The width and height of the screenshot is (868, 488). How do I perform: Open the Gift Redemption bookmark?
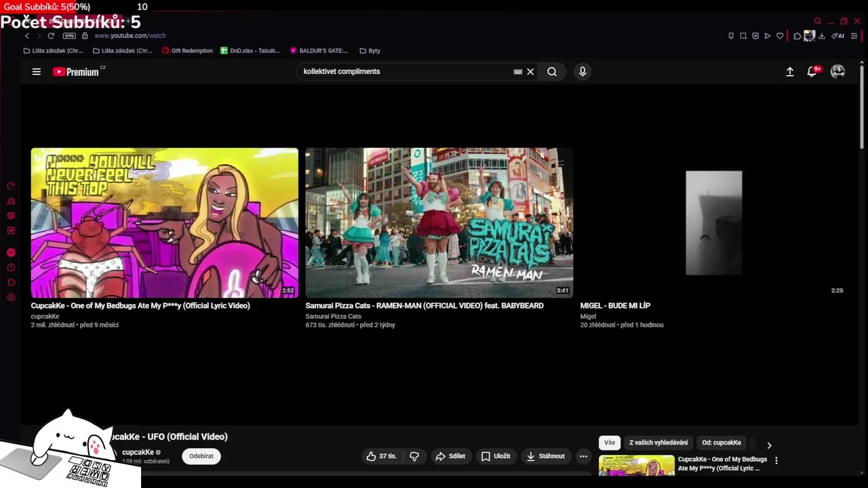[x=187, y=51]
